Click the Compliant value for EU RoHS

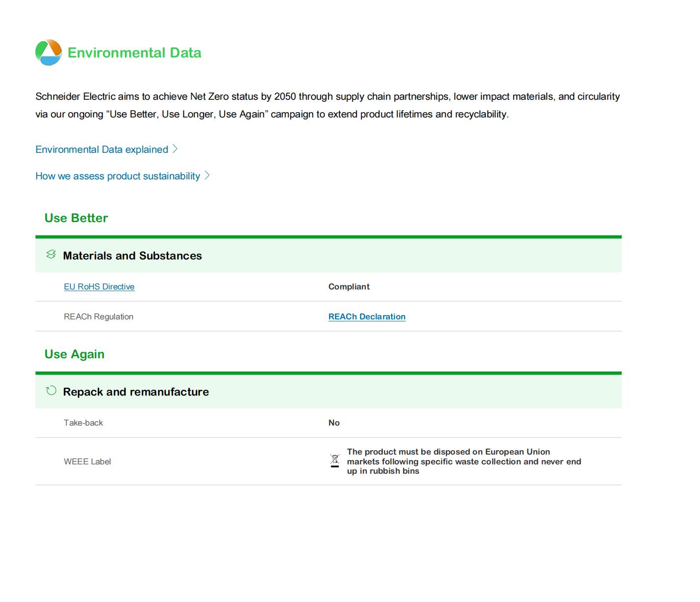pos(349,287)
